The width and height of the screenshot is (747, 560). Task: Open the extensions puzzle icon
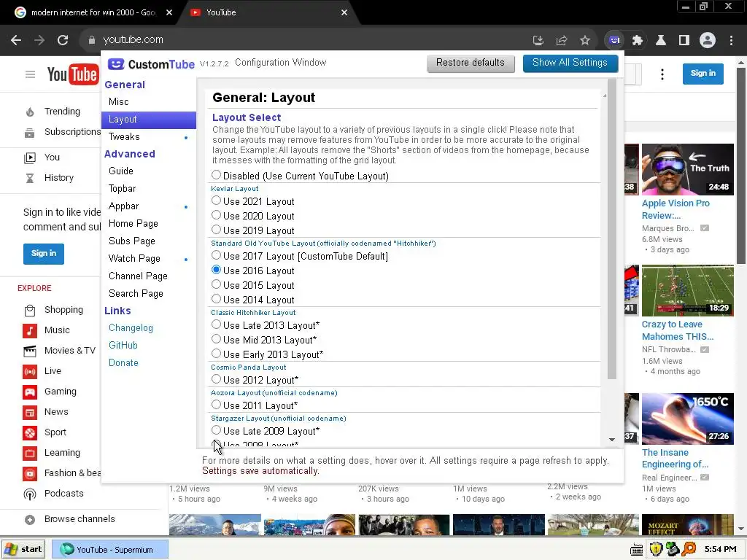[x=638, y=41]
